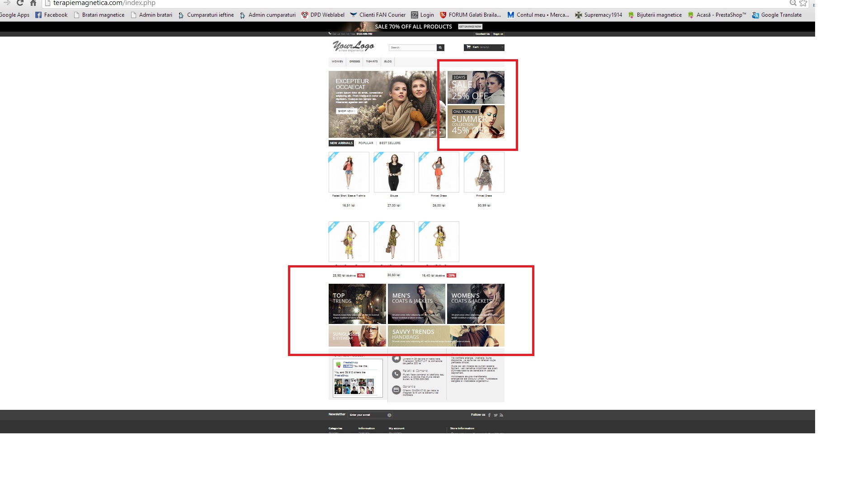Viewport: 868px width, 488px height.
Task: Switch to the POPULAR products tab
Action: click(366, 143)
